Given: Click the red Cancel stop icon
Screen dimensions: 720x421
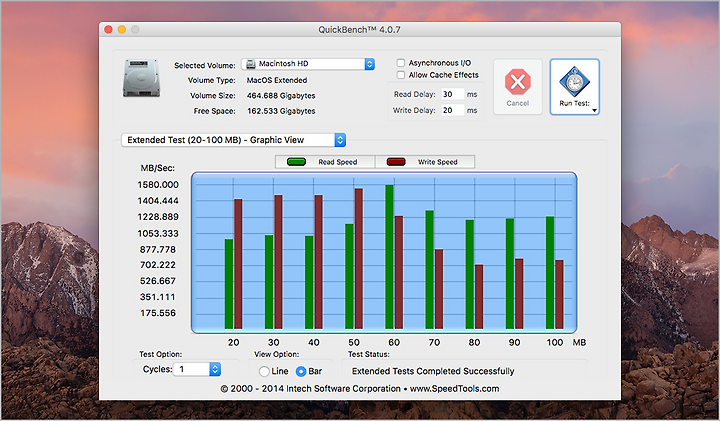Looking at the screenshot, I should point(518,82).
